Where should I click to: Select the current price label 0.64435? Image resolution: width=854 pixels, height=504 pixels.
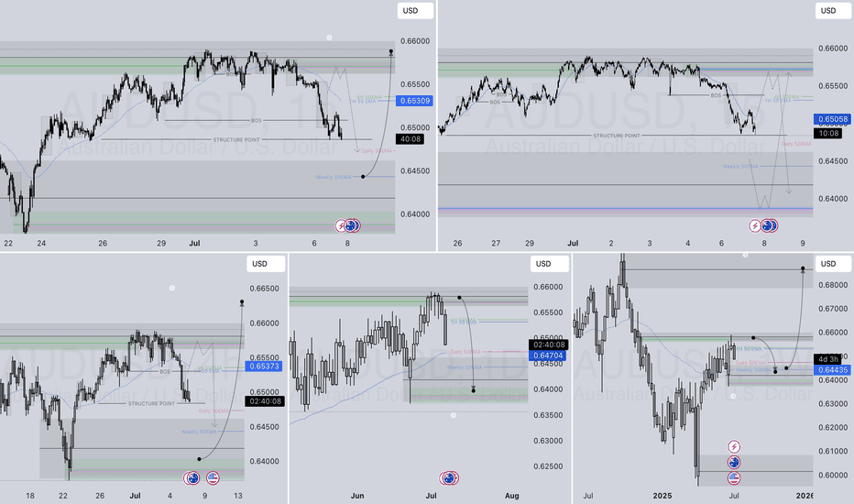point(832,370)
